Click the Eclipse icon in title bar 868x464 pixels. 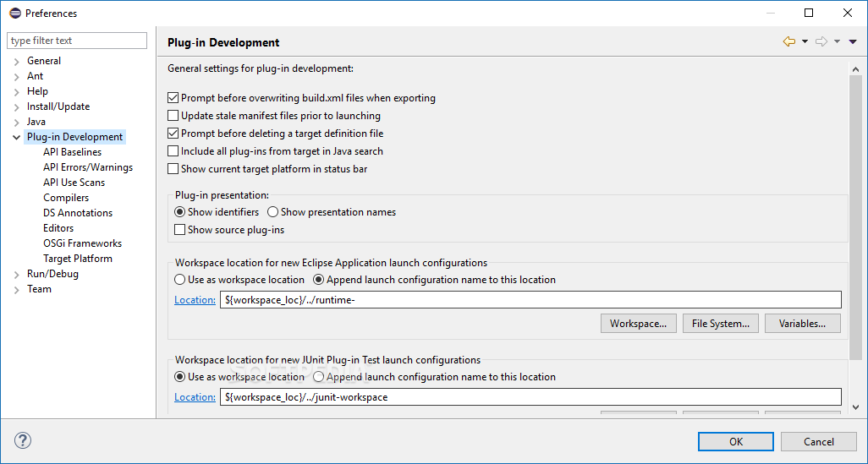[15, 13]
